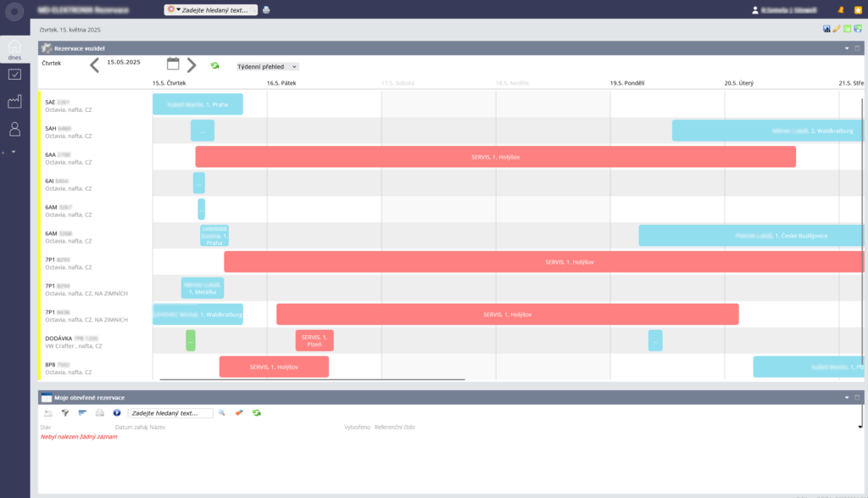This screenshot has width=868, height=498.
Task: Open the tasks checkbox icon in sidebar
Action: click(x=14, y=74)
